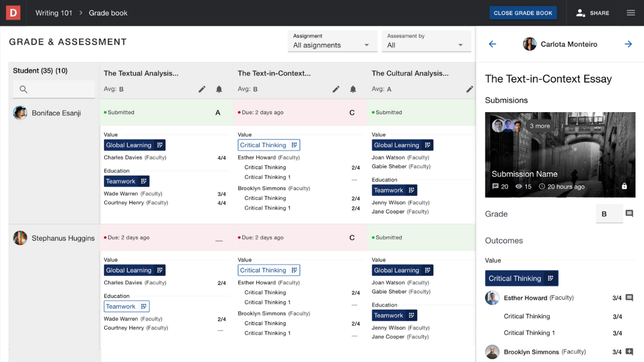Screen dimensions: 644x362
Task: Go to next student using the right arrow
Action: 628,44
